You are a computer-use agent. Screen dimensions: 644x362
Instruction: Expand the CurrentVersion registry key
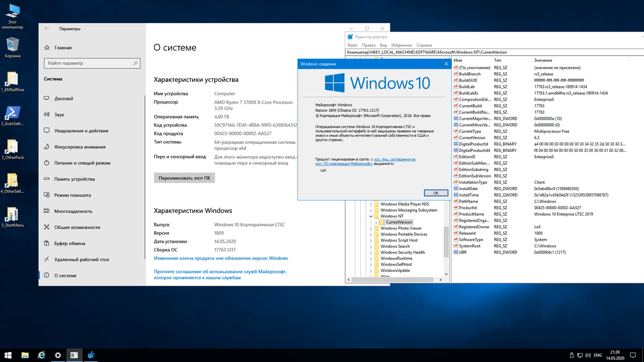[x=376, y=222]
